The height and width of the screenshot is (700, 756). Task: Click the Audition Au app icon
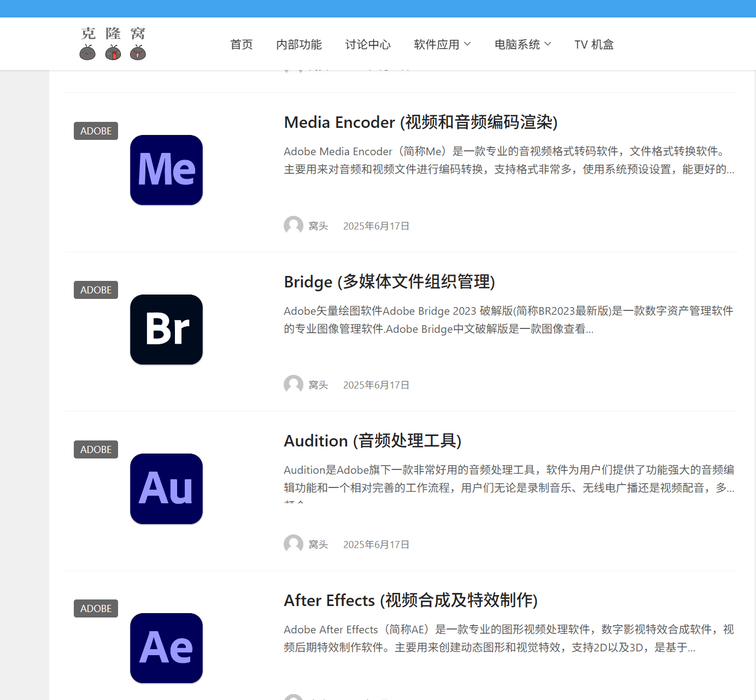(166, 489)
